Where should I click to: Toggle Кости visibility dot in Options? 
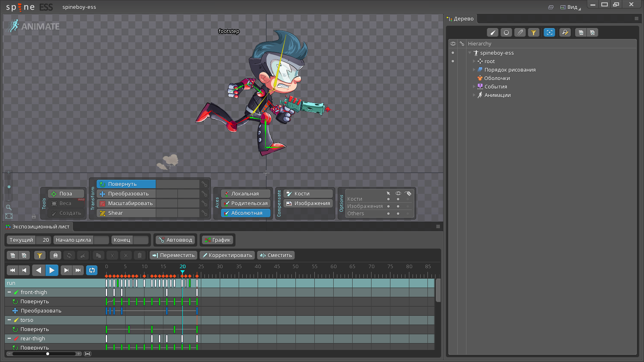coord(398,199)
